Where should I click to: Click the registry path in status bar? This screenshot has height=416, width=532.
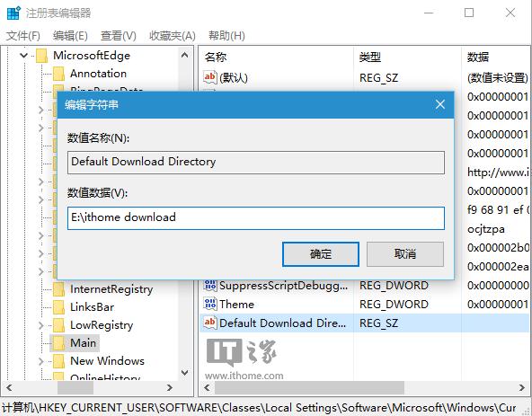click(x=259, y=408)
